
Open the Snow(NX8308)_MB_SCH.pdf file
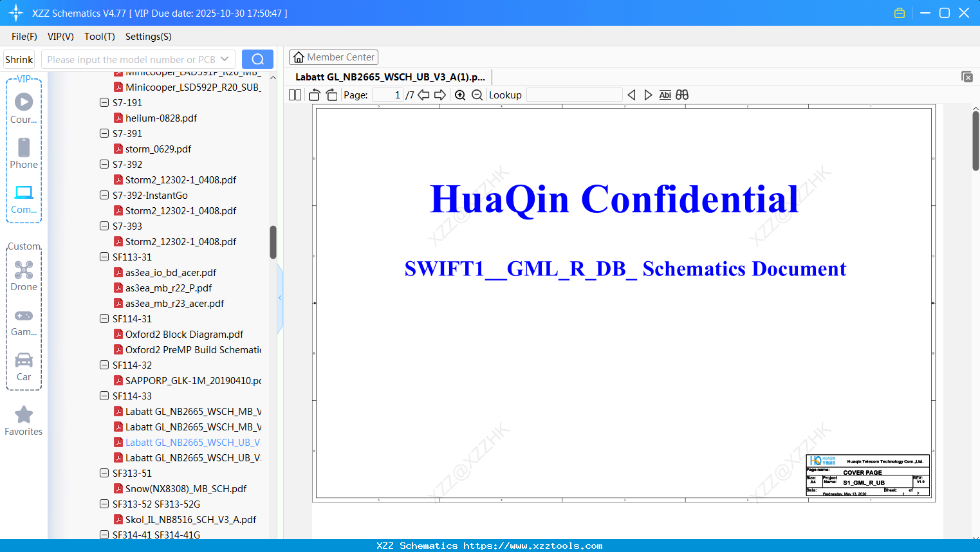pos(186,489)
